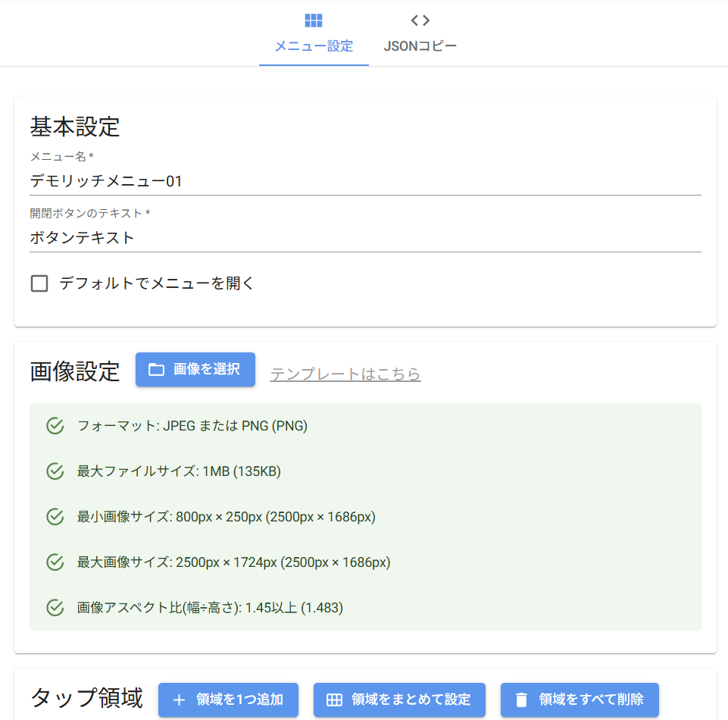This screenshot has height=720, width=728.
Task: Focus the 開閉ボタンのテキスト input field
Action: pos(365,238)
